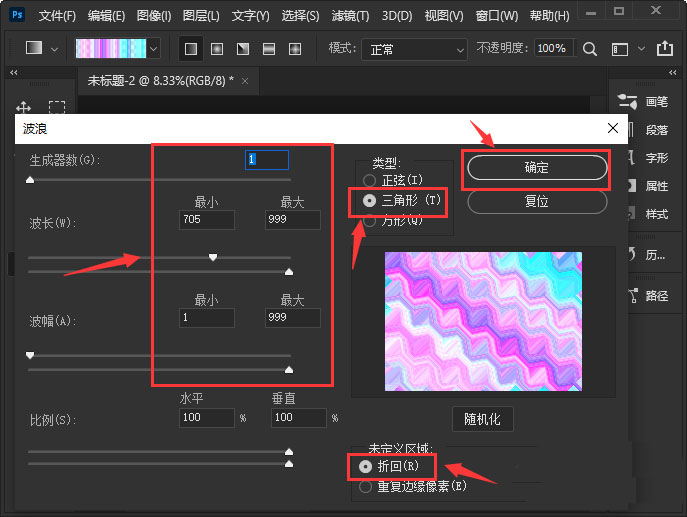Viewport: 687px width, 517px height.
Task: Open the 样式 styles panel
Action: (648, 214)
